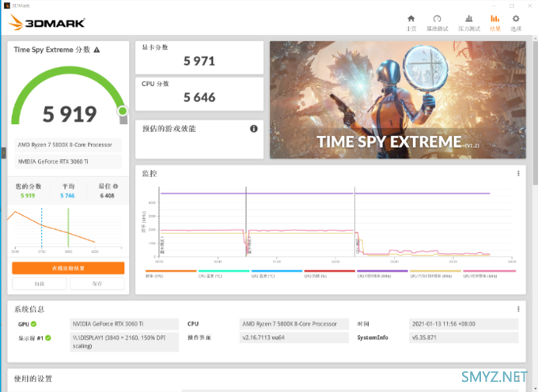Click the info icon next to 最佳
The height and width of the screenshot is (392, 538).
point(116,187)
